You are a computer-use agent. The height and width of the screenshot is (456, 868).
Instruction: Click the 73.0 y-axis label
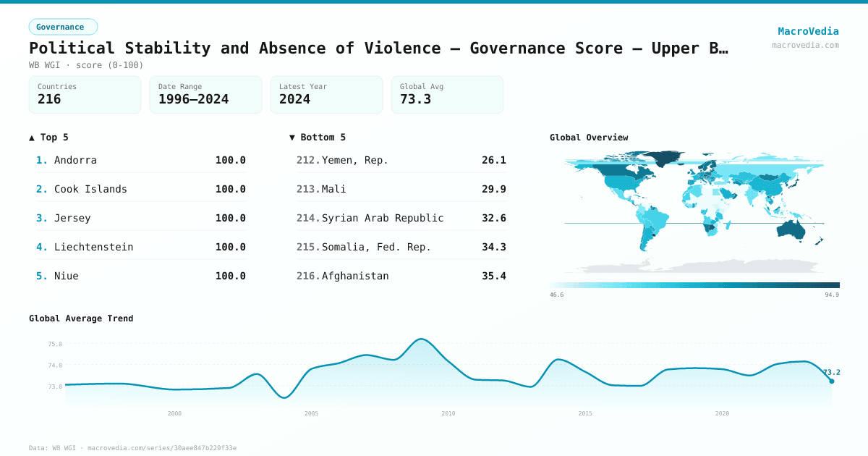click(56, 387)
